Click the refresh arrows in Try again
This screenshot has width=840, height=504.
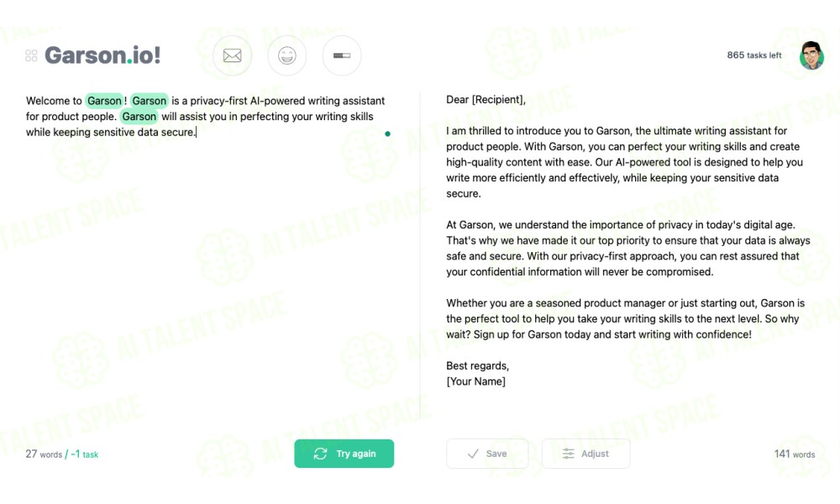pyautogui.click(x=320, y=454)
